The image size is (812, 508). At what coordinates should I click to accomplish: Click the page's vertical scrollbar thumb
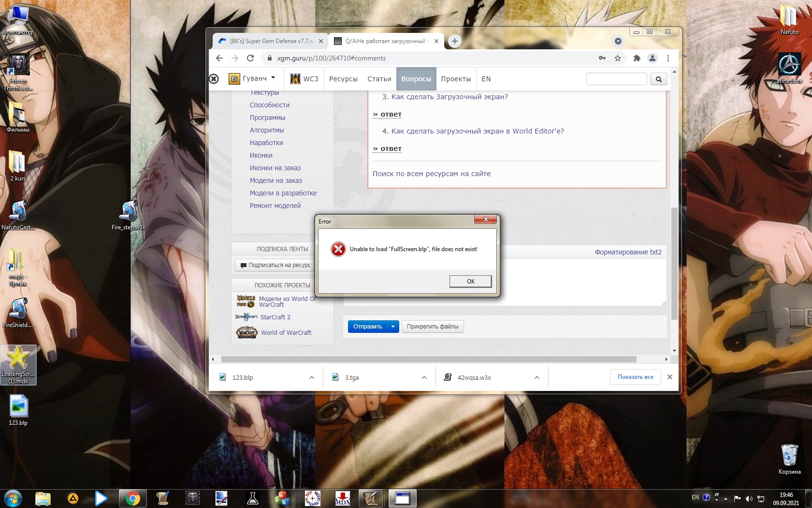674,264
